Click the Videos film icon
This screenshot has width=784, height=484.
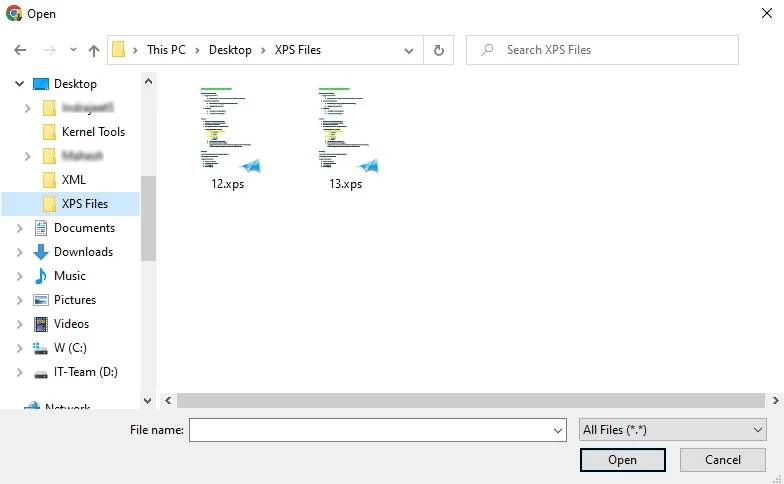[40, 324]
